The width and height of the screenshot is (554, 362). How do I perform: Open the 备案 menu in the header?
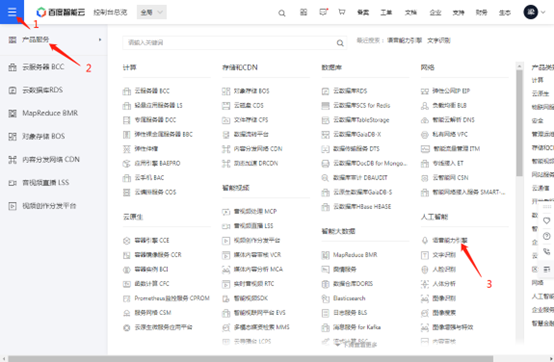363,12
